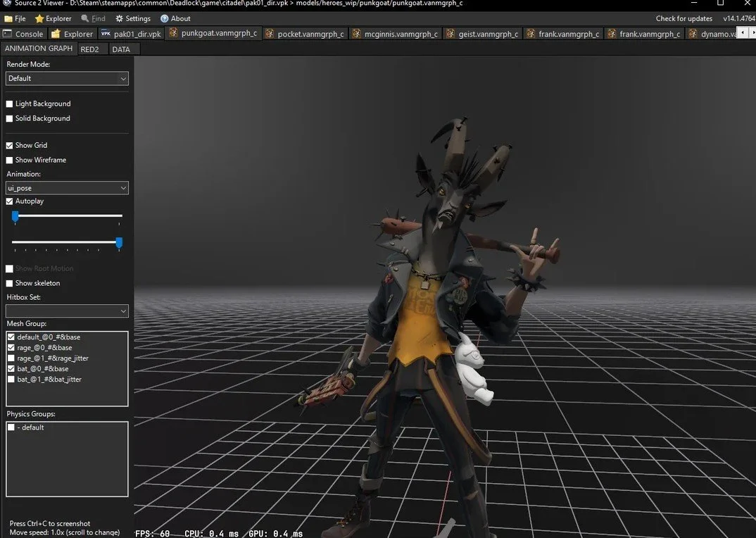The image size is (756, 538).
Task: Click the Check for updates link
Action: (683, 19)
